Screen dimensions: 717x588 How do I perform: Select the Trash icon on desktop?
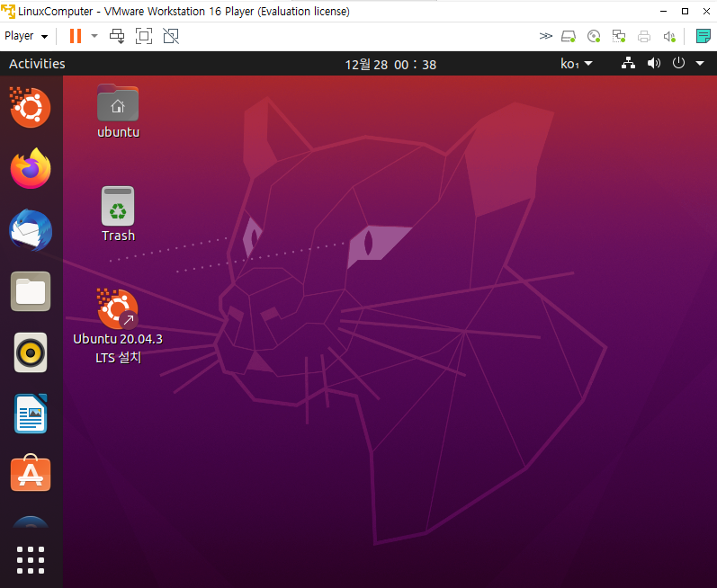coord(118,214)
